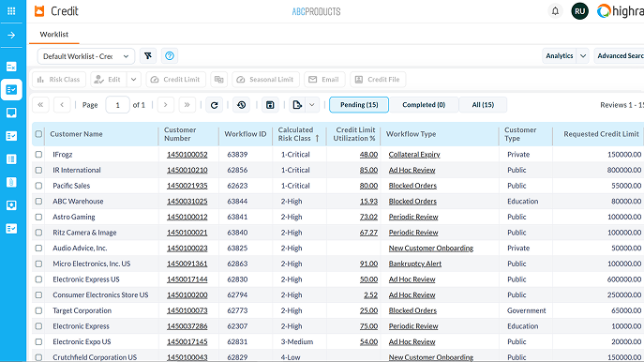Open customer number 1450017145 link

[187, 342]
